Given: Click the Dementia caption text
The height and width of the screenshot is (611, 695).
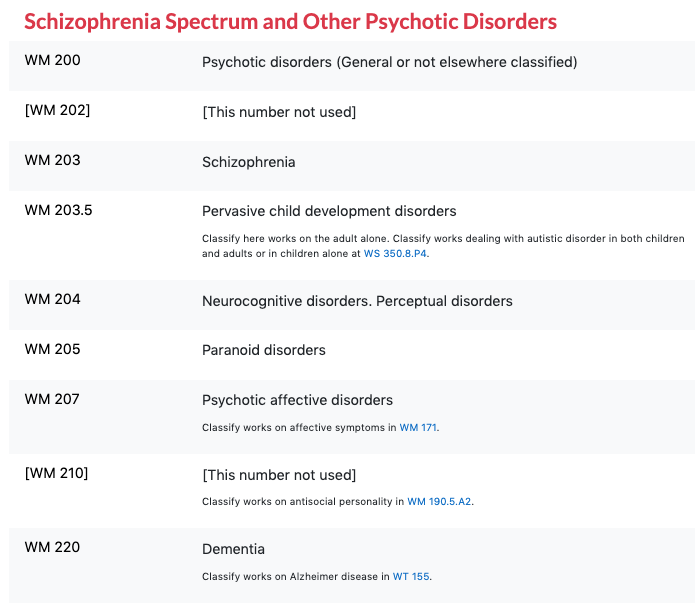Looking at the screenshot, I should tap(233, 549).
